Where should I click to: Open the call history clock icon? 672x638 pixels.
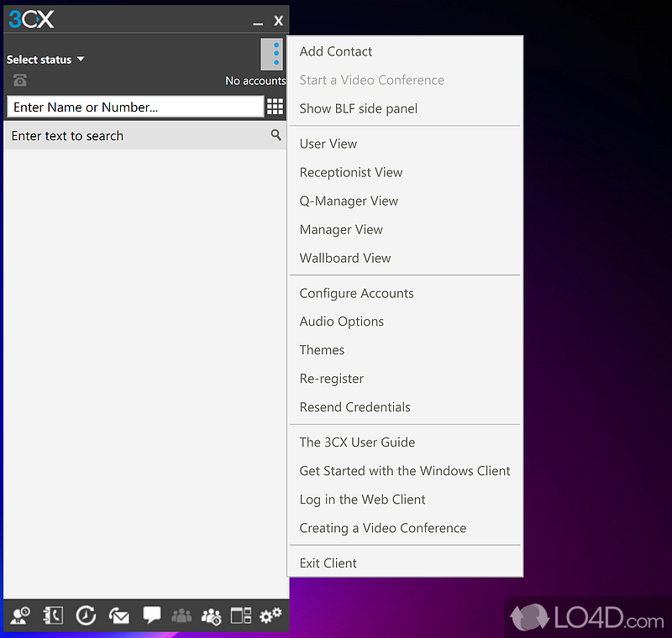click(x=86, y=615)
